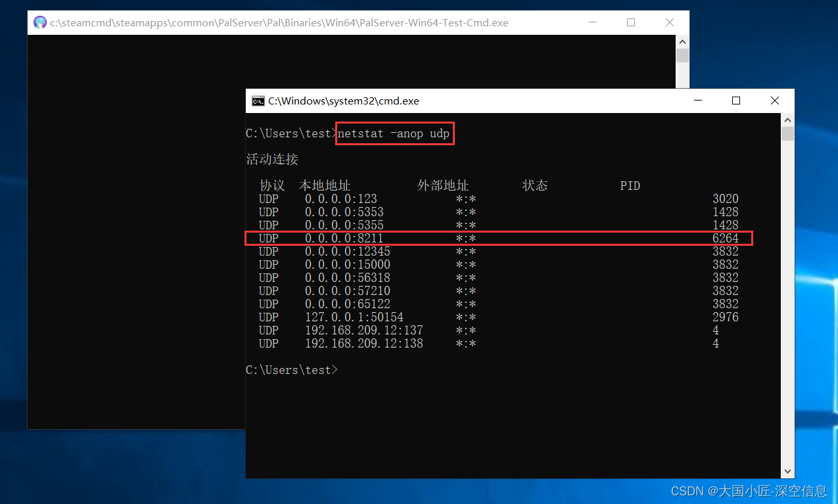Viewport: 838px width, 504px height.
Task: Click the cmd.exe system menu icon
Action: click(258, 101)
